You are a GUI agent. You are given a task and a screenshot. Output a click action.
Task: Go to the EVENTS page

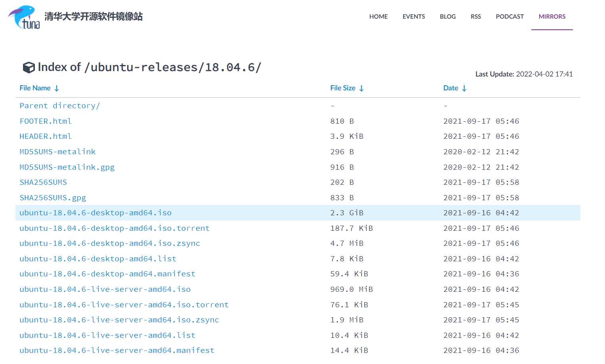point(414,17)
